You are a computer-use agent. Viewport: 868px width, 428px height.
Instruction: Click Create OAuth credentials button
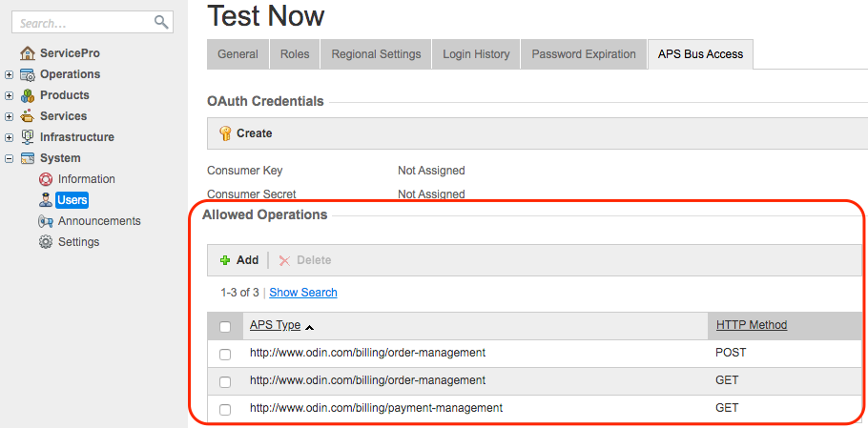pyautogui.click(x=246, y=133)
